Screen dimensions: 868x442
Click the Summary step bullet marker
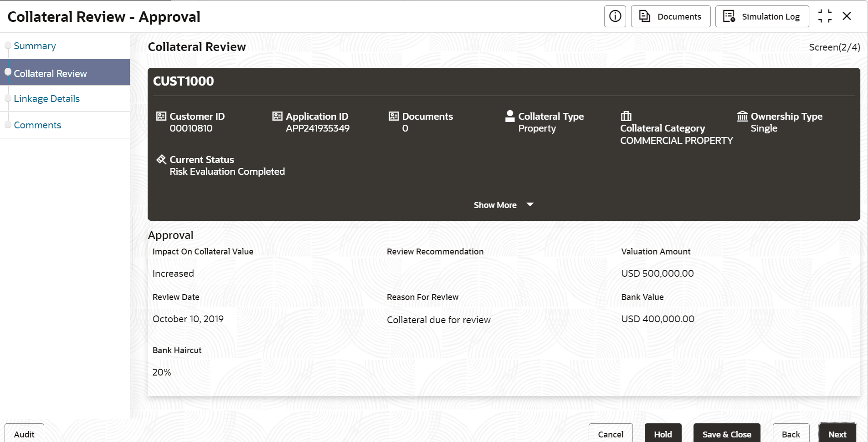8,45
